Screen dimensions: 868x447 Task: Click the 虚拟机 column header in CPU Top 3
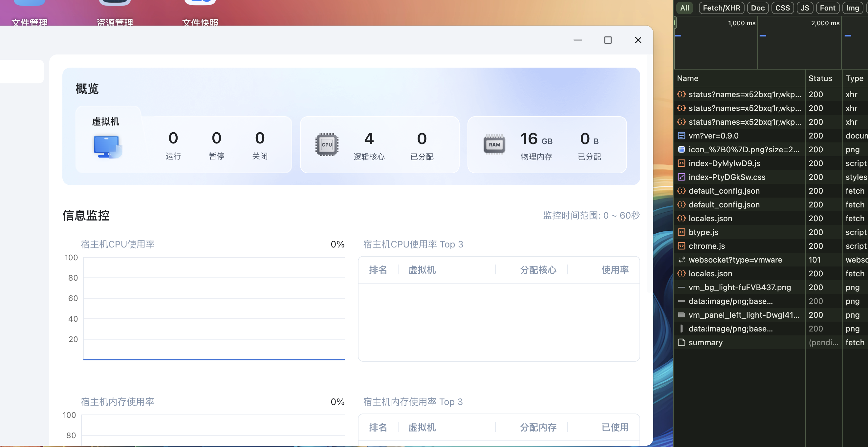[422, 270]
